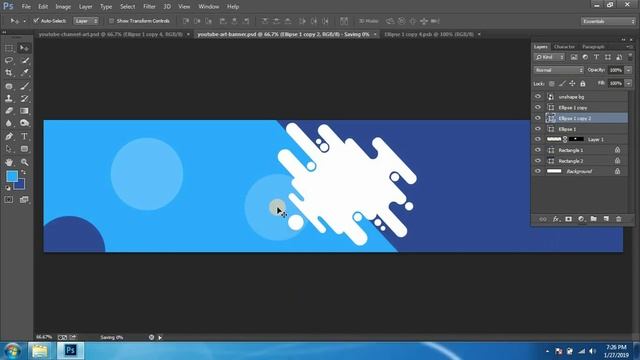Viewport: 640px width, 360px height.
Task: Hide the Background layer
Action: 538,171
